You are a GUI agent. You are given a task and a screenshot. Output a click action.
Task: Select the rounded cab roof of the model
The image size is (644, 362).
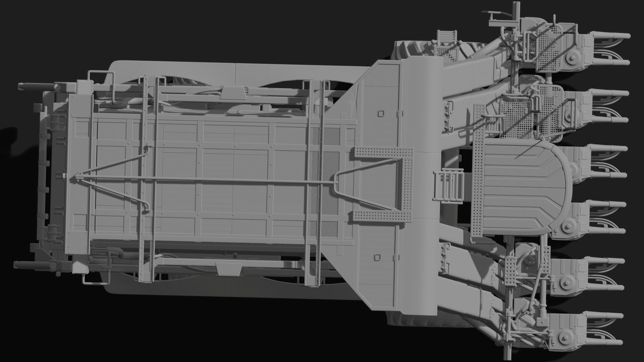pos(527,187)
